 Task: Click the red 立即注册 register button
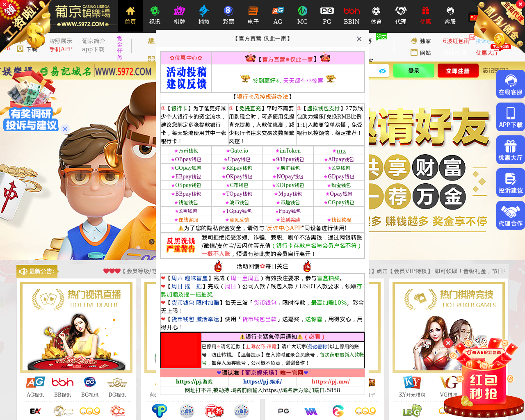(x=458, y=71)
